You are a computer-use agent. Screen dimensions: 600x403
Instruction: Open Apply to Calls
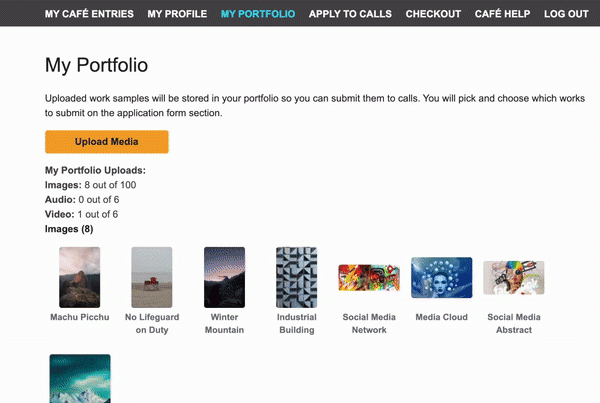coord(350,14)
